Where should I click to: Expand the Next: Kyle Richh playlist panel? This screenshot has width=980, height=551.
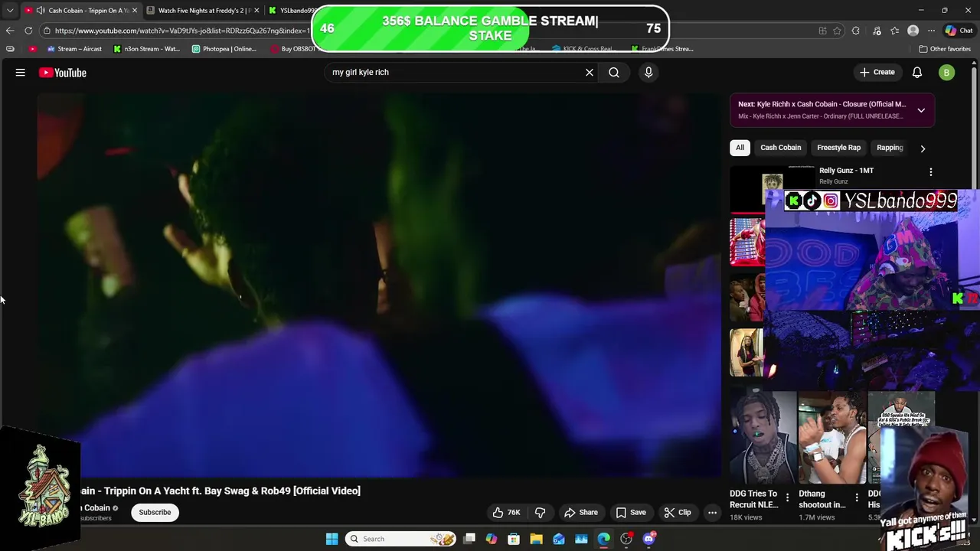pos(921,110)
